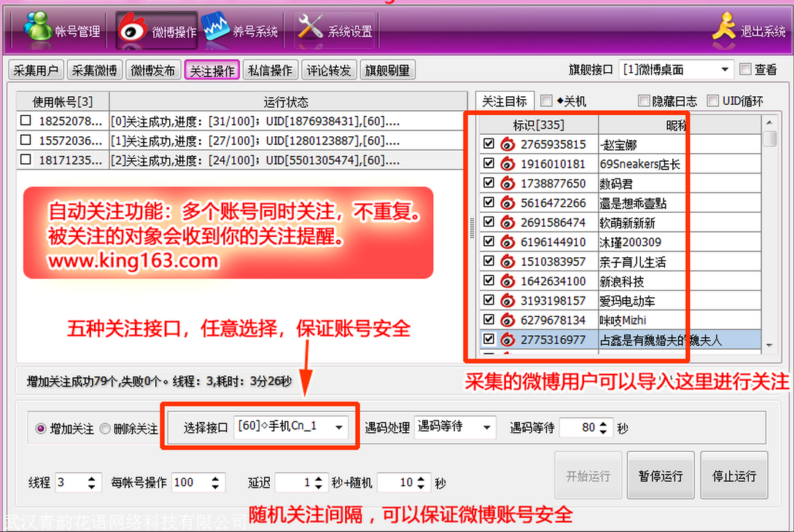Switch to 采集微博 tab
The image size is (794, 532).
(x=94, y=71)
